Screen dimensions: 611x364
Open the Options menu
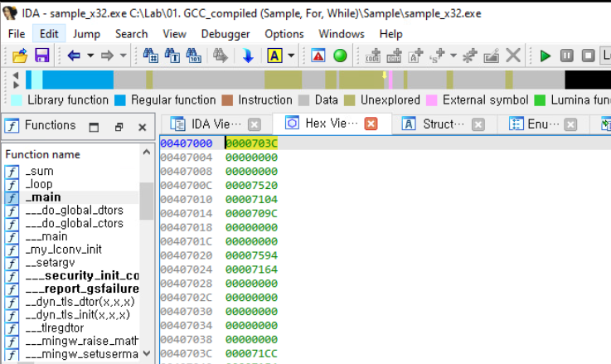click(x=284, y=34)
